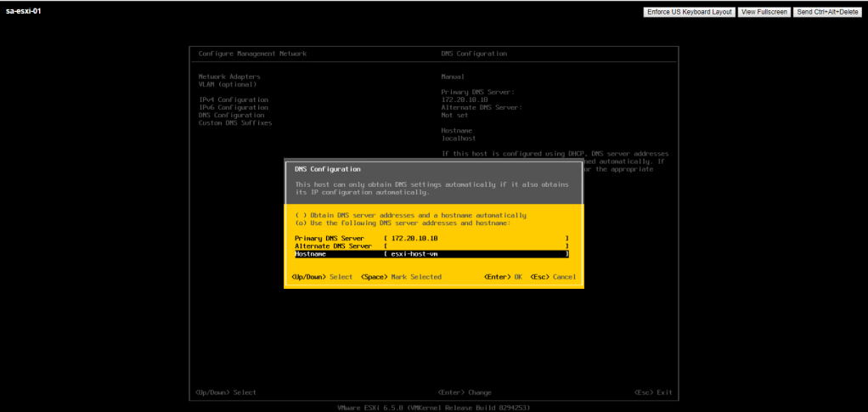Viewport: 868px width, 412px height.
Task: Choose use the following DNS server addresses option
Action: (x=402, y=223)
